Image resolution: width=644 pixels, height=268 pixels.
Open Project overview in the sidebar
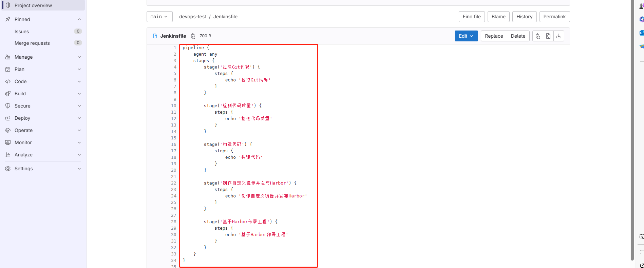pyautogui.click(x=33, y=5)
